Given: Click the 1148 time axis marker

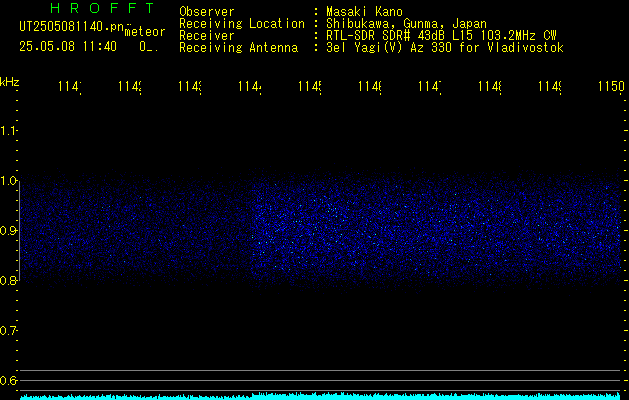Looking at the screenshot, I should (490, 86).
